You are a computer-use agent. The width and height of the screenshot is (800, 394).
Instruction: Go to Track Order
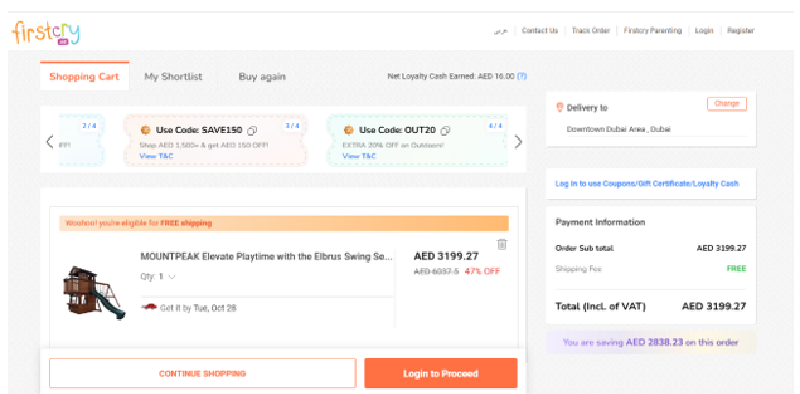pos(591,31)
